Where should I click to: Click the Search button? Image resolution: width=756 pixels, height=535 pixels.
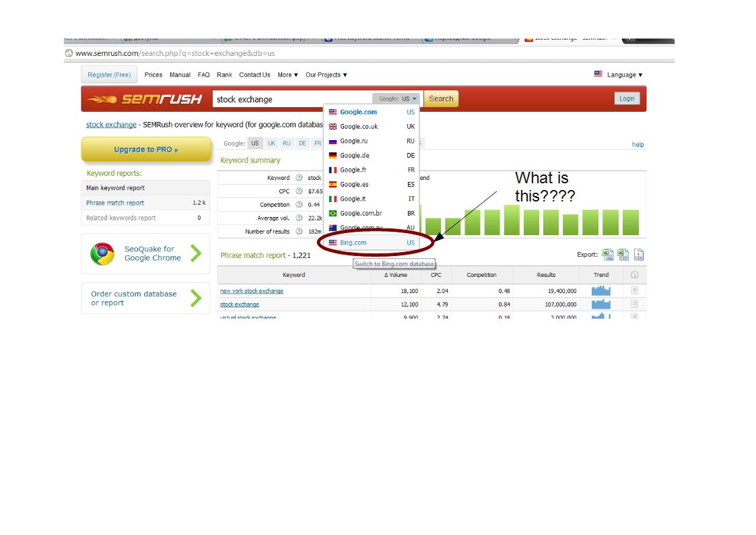pos(441,98)
